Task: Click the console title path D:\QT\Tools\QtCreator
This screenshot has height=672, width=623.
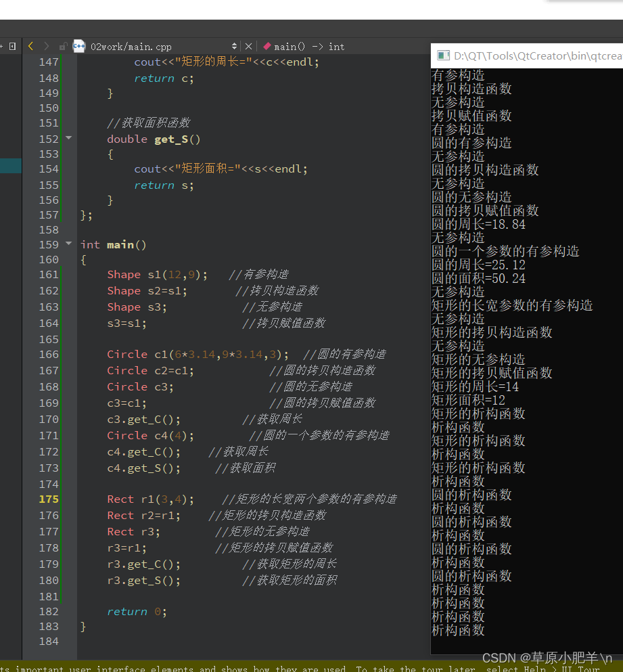Action: click(538, 55)
